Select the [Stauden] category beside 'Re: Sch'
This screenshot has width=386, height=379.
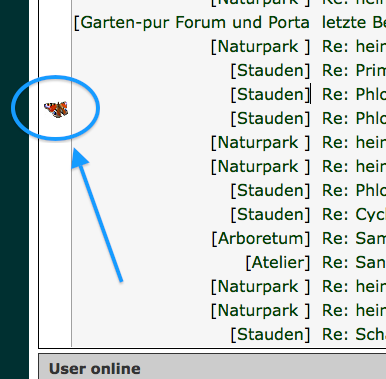(x=270, y=335)
